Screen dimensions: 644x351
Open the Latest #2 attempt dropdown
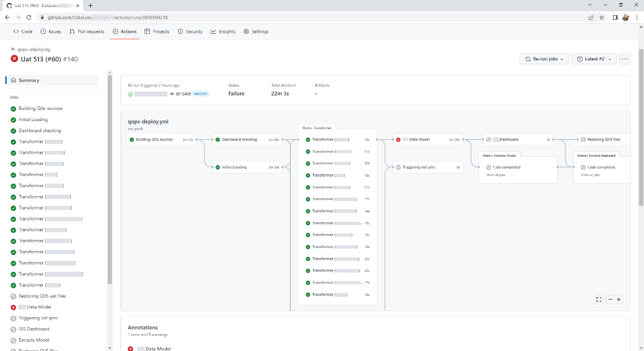[x=593, y=58]
